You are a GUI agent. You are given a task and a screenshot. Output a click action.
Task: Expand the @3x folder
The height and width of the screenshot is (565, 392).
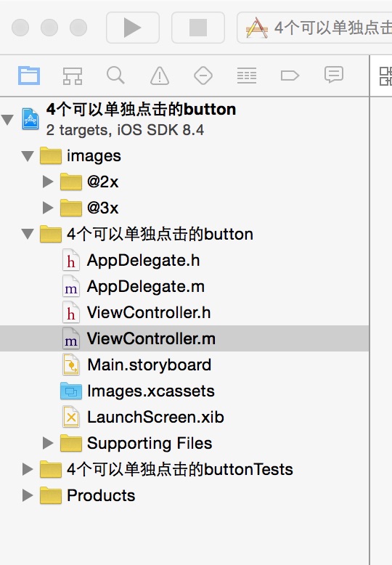48,208
